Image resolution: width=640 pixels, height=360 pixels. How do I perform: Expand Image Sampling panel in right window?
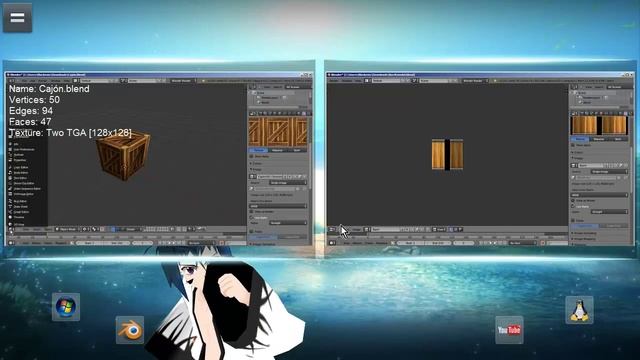(x=583, y=233)
